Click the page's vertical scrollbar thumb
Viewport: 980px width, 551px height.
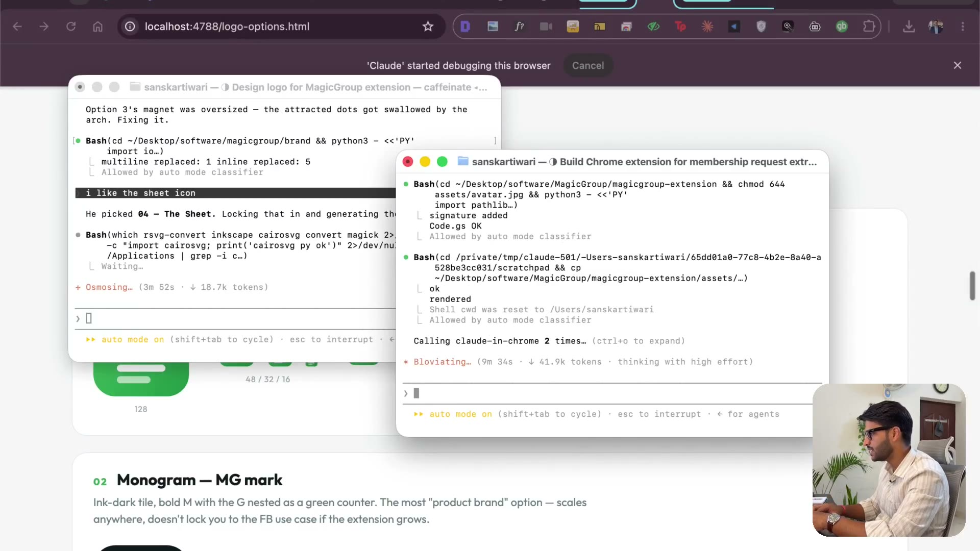tap(972, 286)
